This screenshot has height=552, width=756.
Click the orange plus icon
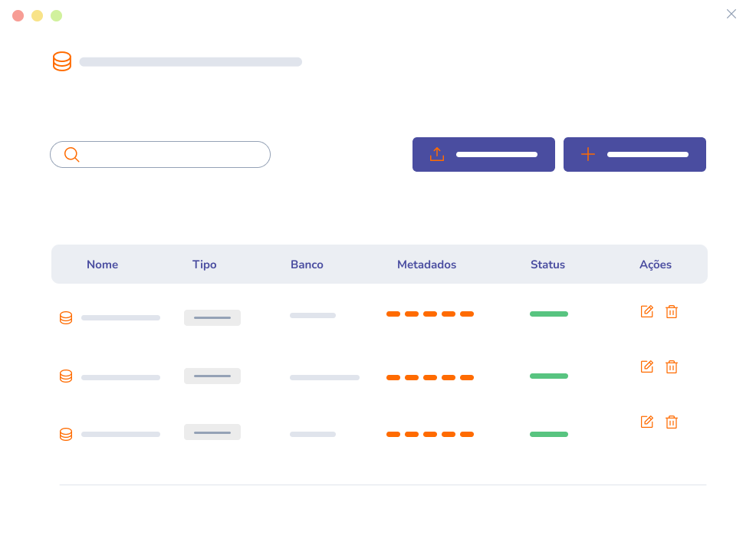[x=588, y=154]
